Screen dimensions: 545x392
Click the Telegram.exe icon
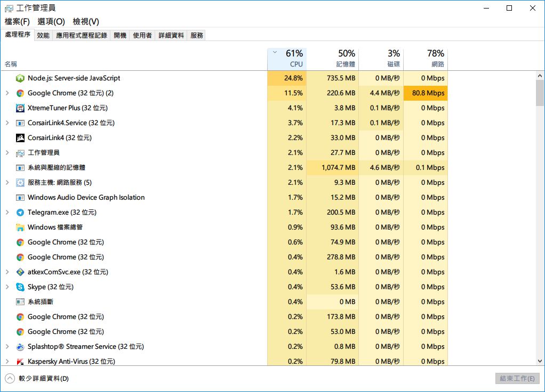tap(20, 213)
